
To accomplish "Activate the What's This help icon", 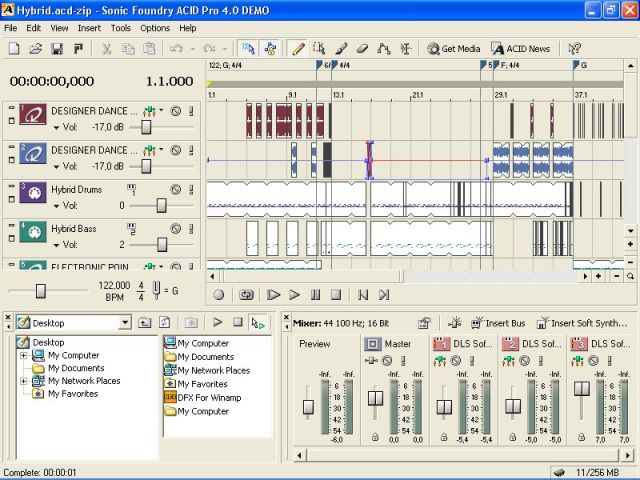I will 574,49.
